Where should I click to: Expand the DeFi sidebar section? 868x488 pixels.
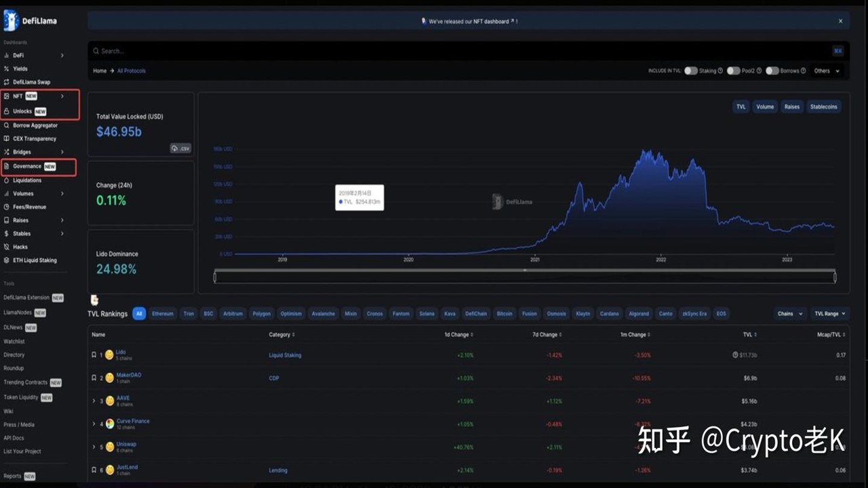[62, 56]
